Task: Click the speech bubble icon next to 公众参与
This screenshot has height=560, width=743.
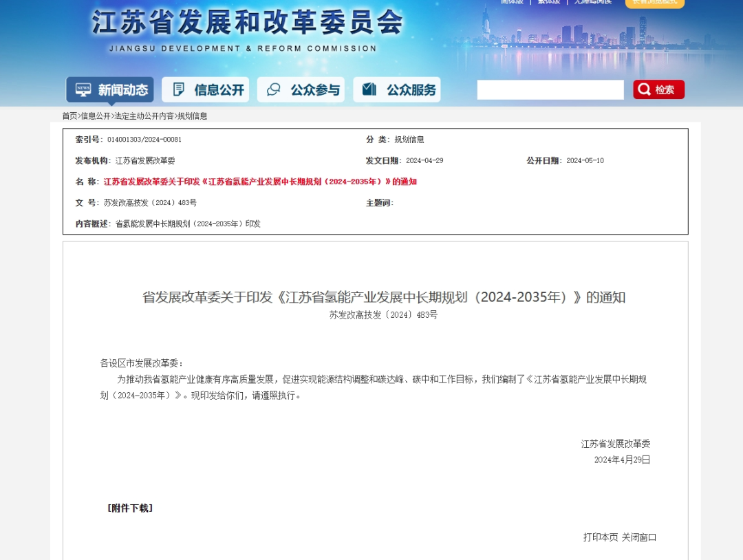Action: point(274,89)
